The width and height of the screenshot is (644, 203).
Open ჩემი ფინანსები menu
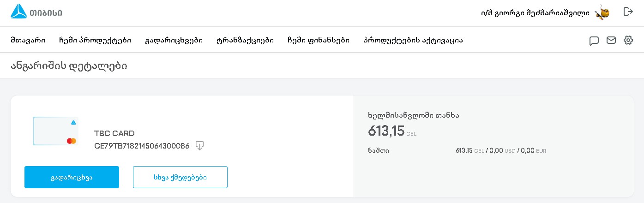318,40
